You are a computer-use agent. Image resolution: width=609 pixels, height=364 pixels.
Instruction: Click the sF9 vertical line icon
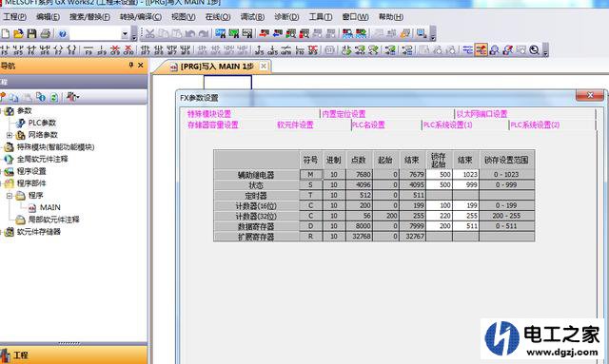[102, 50]
